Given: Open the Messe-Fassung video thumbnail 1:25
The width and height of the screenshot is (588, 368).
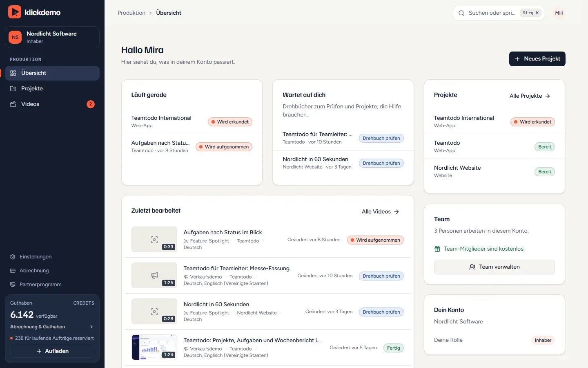Looking at the screenshot, I should pos(154,276).
